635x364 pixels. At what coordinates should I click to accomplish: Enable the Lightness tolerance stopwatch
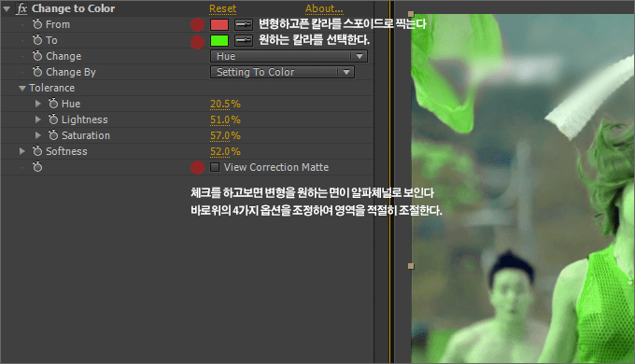click(x=53, y=119)
